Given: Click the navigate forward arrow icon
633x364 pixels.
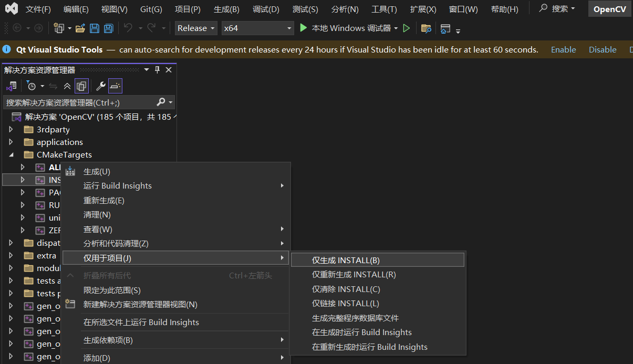Looking at the screenshot, I should [x=38, y=28].
